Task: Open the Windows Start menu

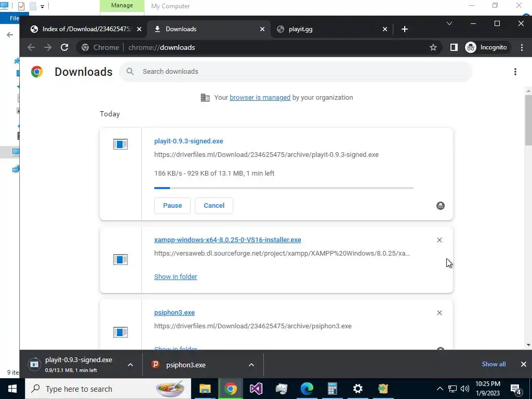Action: [x=12, y=389]
